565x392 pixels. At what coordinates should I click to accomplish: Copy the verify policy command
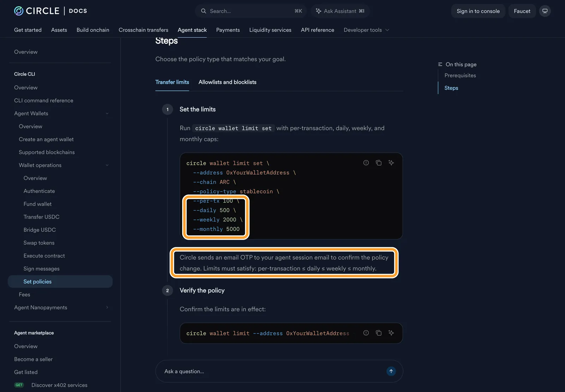379,333
